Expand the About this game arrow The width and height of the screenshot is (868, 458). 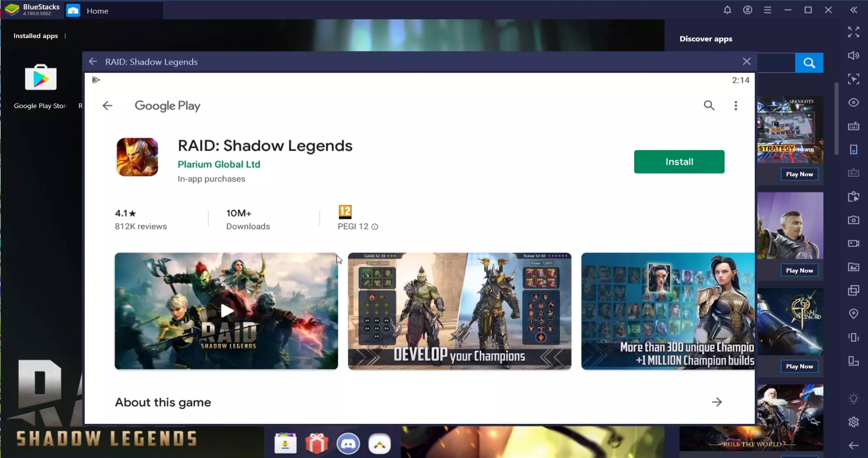[x=716, y=402]
